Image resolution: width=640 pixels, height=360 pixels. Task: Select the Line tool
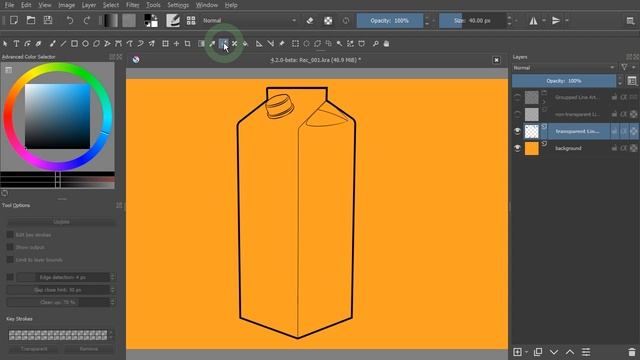click(x=63, y=44)
